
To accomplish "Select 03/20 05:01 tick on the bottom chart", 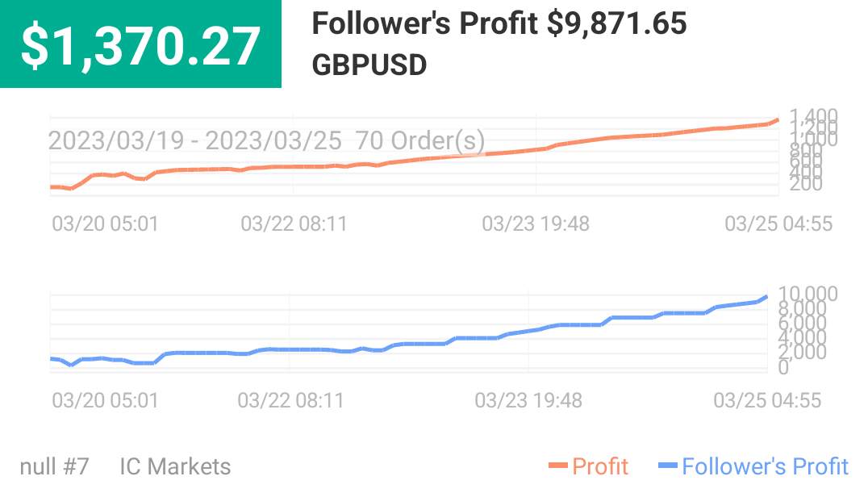I will (x=105, y=400).
